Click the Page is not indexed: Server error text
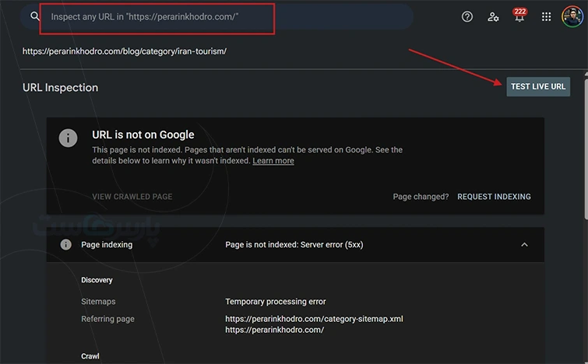The image size is (588, 364). click(x=294, y=244)
